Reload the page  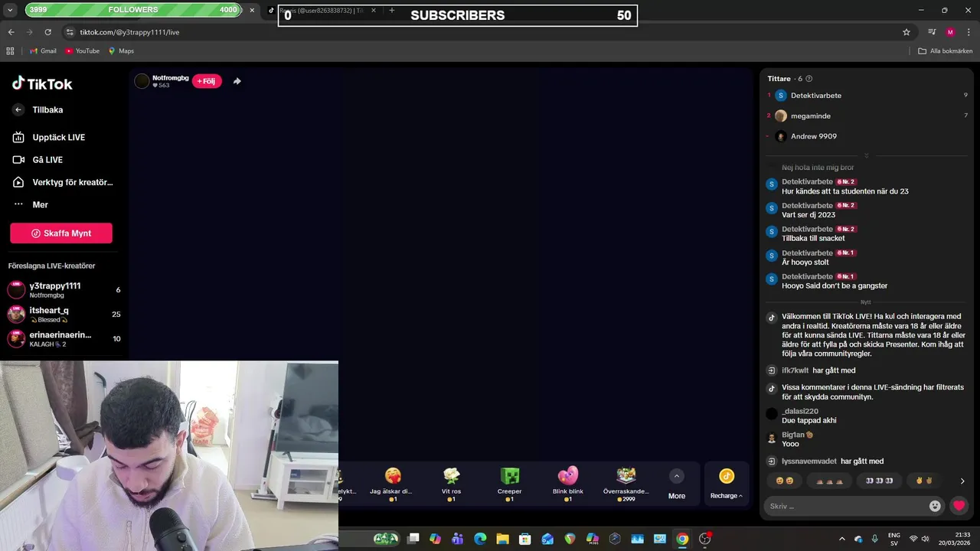click(47, 32)
